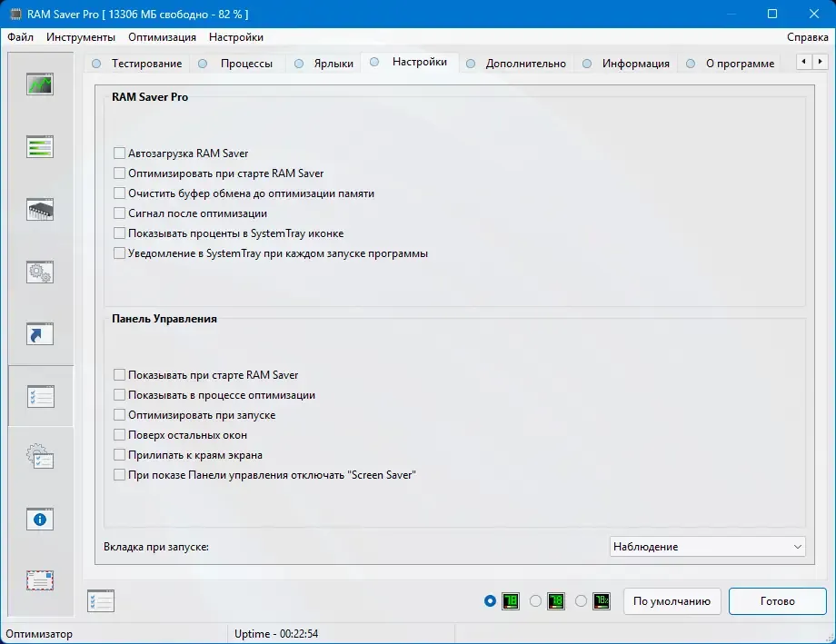This screenshot has height=644, width=836.
Task: Switch to the Тестирование tab
Action: 137,64
